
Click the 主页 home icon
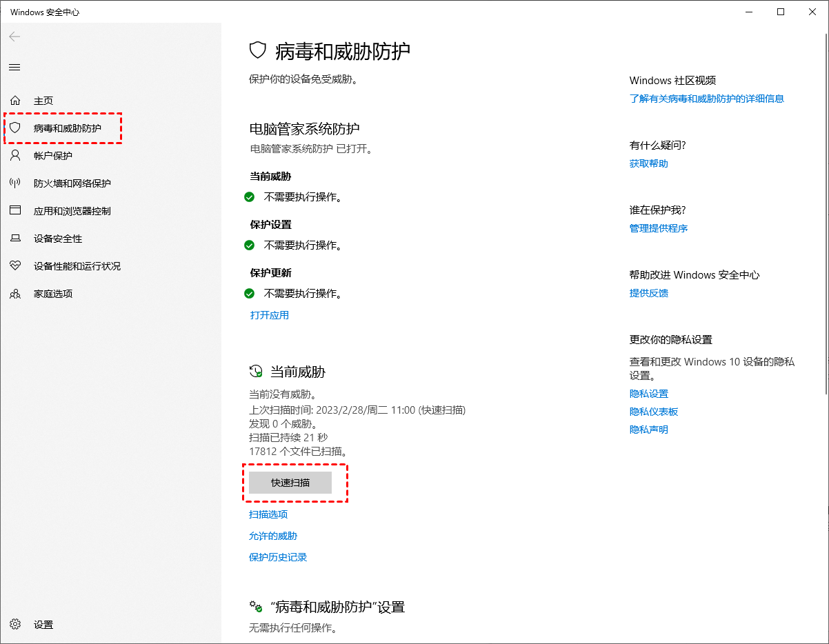(x=15, y=101)
